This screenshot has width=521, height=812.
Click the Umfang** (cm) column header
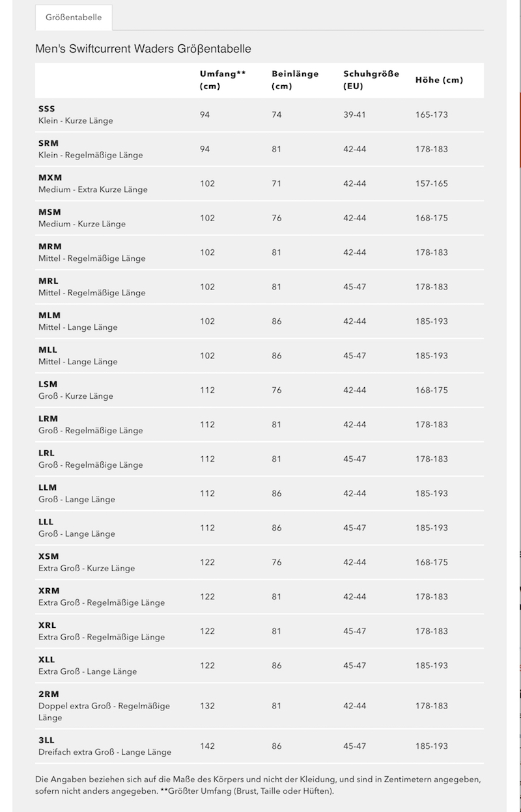click(x=222, y=80)
